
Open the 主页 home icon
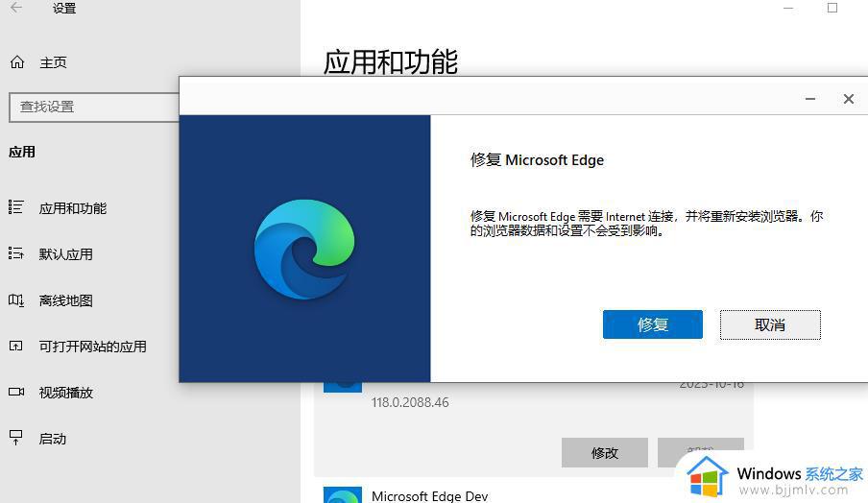point(17,62)
